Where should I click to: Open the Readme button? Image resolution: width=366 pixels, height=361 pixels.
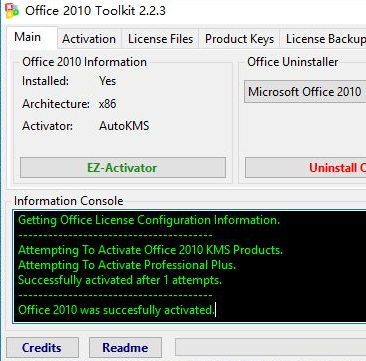(125, 347)
